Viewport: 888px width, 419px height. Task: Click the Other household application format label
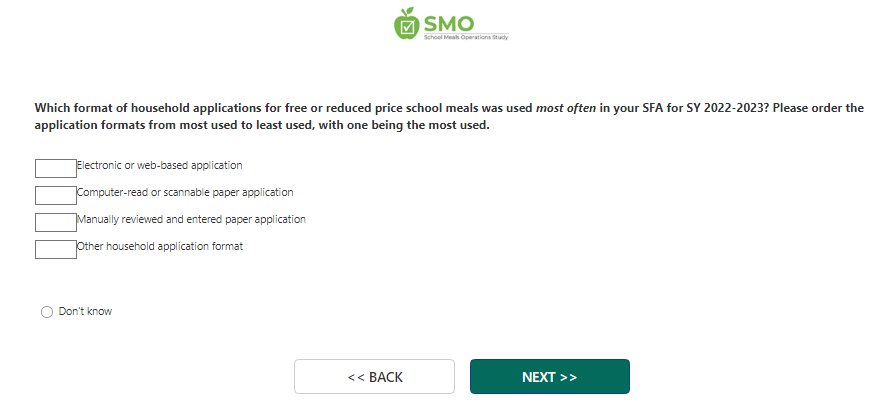(160, 247)
